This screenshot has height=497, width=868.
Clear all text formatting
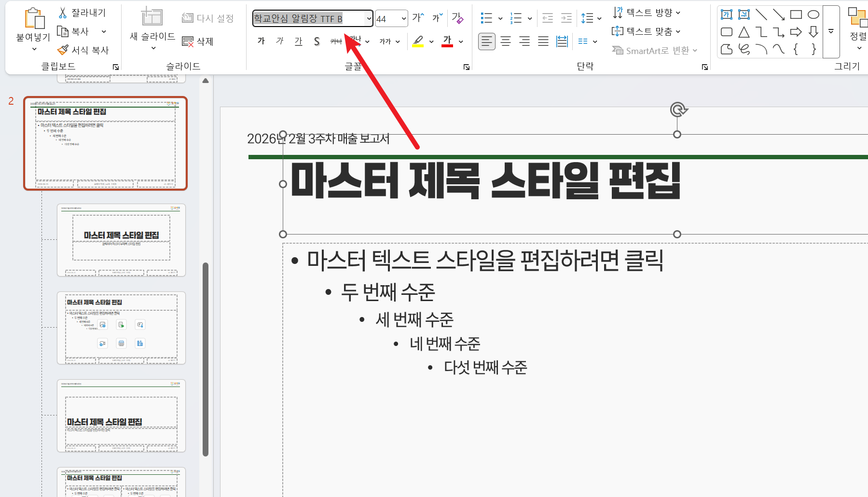457,18
